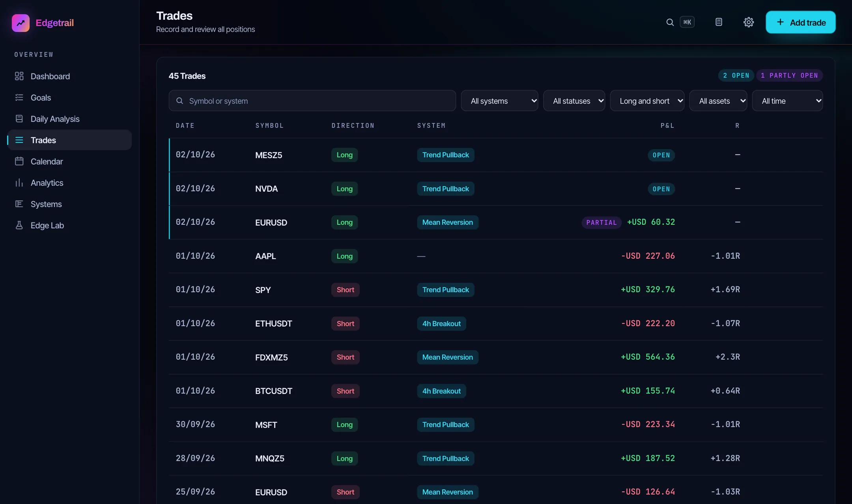Click the -USD 223.34 value for MSFT
This screenshot has width=852, height=504.
[648, 424]
